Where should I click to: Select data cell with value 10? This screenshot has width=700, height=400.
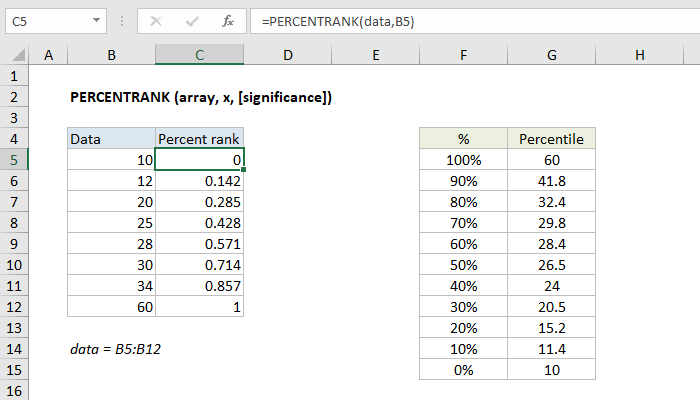click(x=112, y=160)
